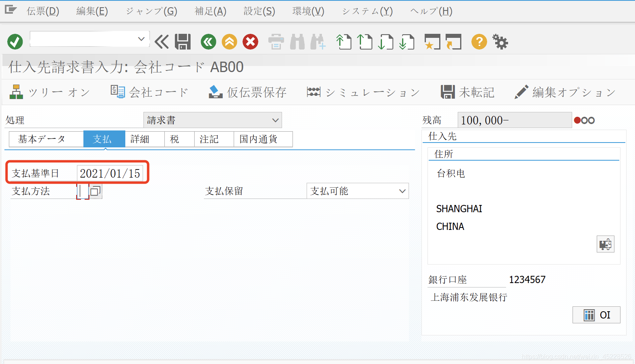Open the 設定(S) menu
The image size is (635, 364).
[259, 11]
